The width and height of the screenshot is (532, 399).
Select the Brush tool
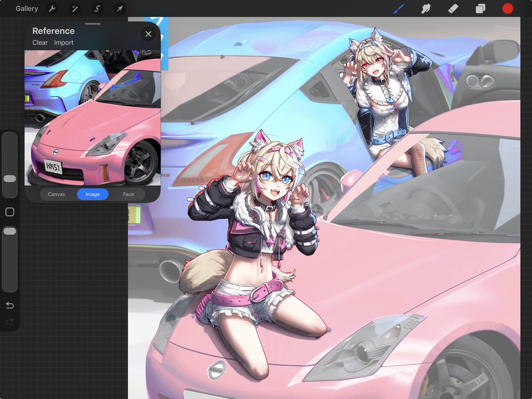pyautogui.click(x=399, y=8)
